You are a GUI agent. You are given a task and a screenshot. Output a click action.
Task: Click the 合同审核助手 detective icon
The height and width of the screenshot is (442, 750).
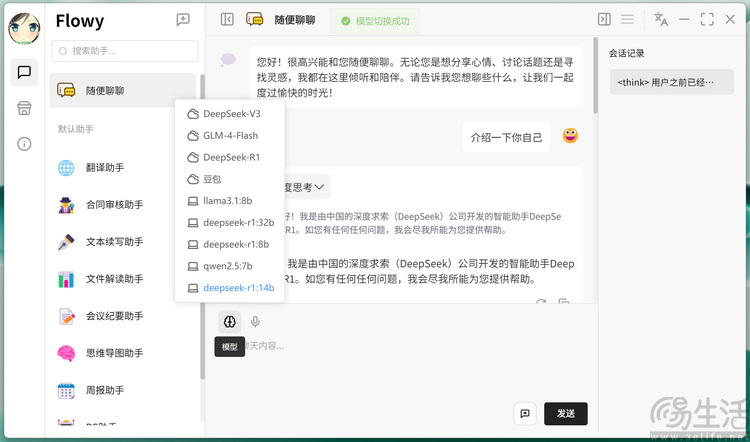click(66, 205)
